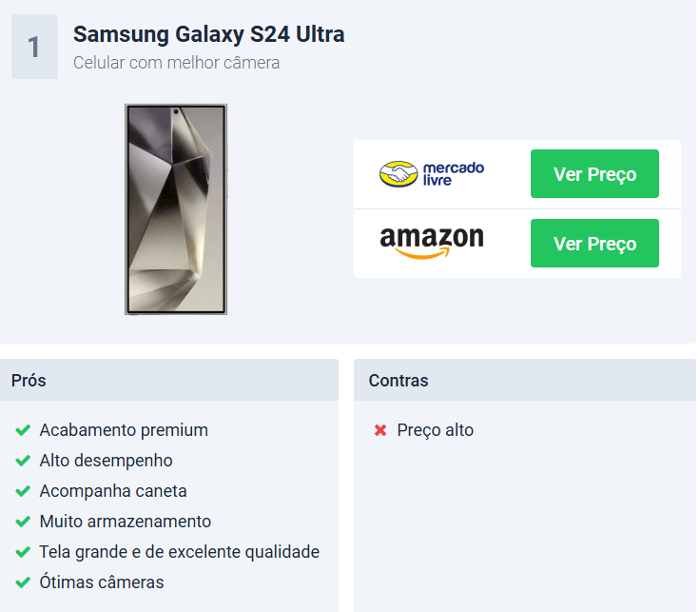Click the checkmark beside Alto desempenho

(23, 461)
